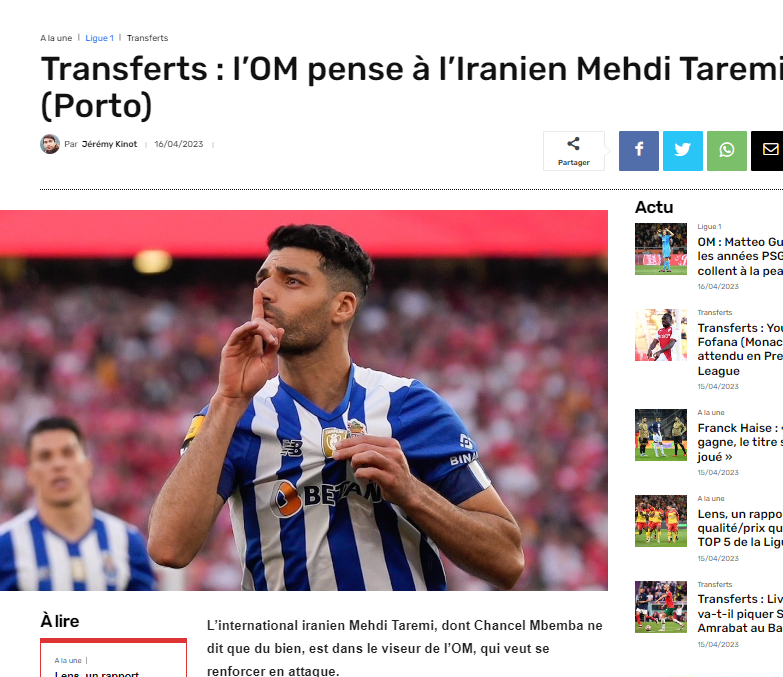Read the OM Matteo Guendouzi headline
The width and height of the screenshot is (783, 677).
[x=740, y=256]
